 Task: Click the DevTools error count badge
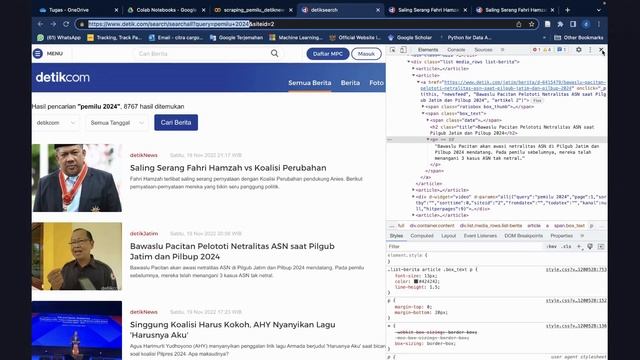[x=536, y=50]
